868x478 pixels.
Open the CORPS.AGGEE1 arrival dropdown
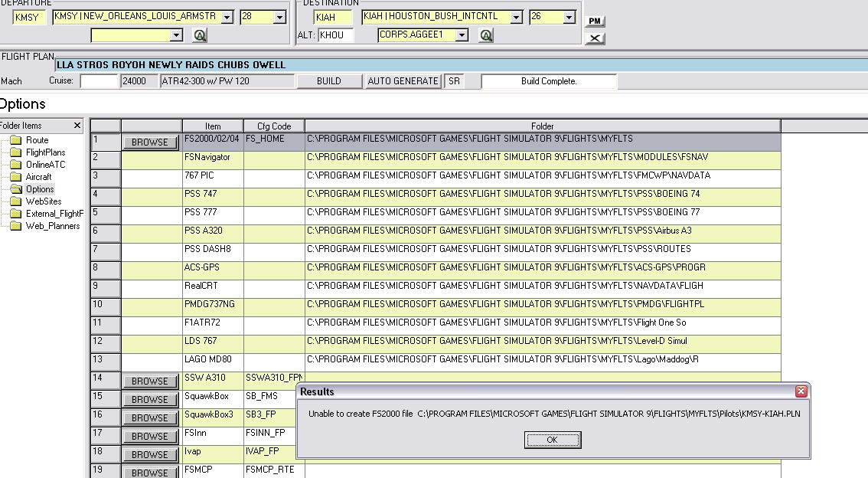click(461, 35)
